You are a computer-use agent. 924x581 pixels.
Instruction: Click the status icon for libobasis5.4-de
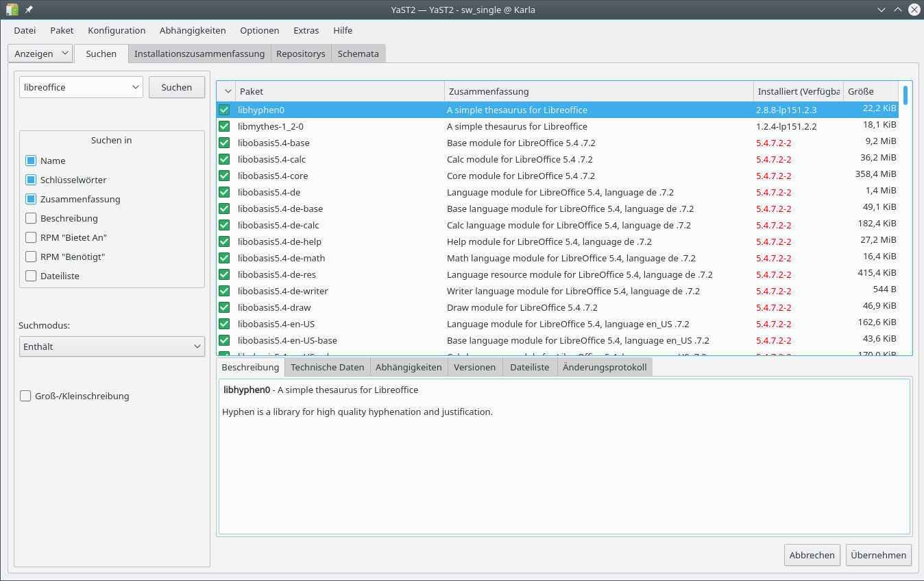point(224,192)
